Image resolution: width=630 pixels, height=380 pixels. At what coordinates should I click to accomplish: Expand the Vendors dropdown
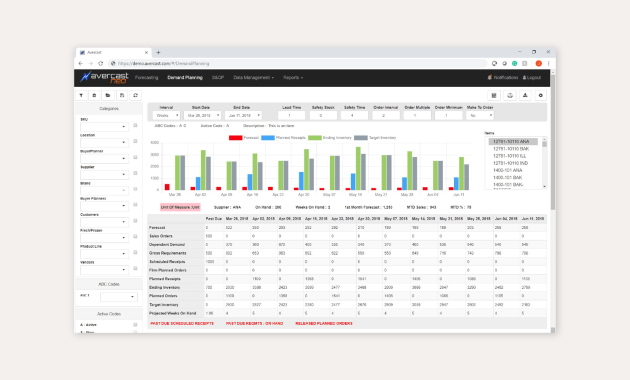(104, 270)
